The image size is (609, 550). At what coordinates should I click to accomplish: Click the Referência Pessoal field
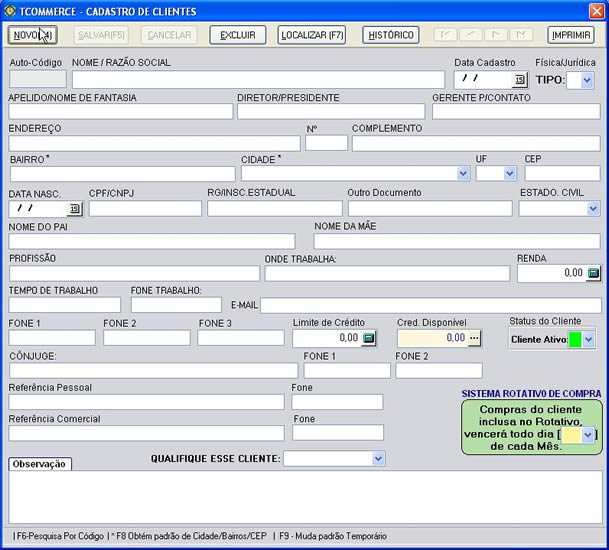click(x=146, y=402)
